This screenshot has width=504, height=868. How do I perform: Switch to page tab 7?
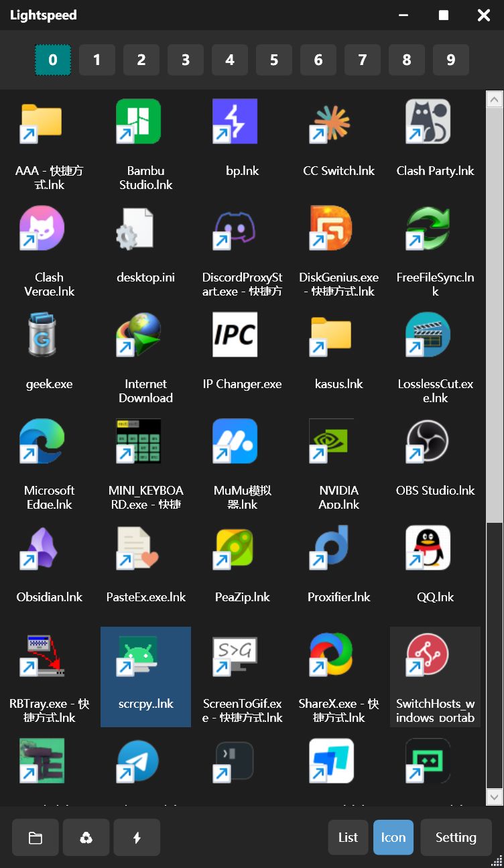click(x=362, y=60)
